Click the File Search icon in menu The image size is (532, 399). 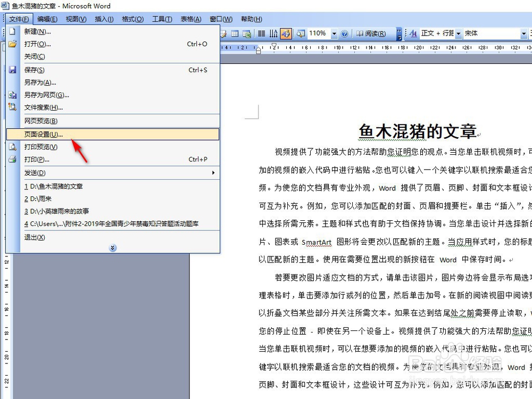13,107
